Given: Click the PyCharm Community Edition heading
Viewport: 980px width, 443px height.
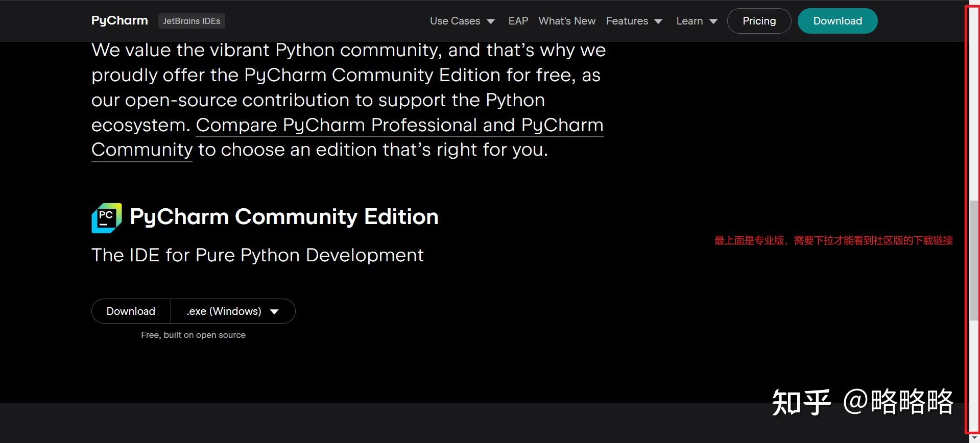Looking at the screenshot, I should pos(284,217).
